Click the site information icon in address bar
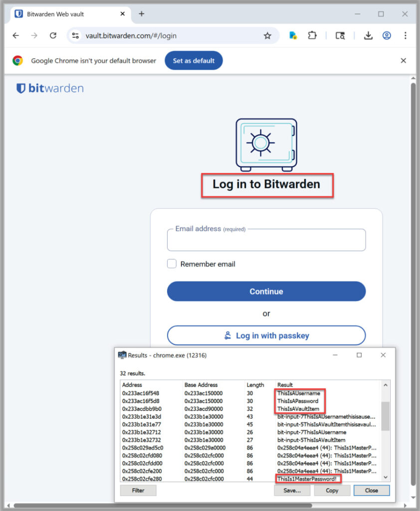This screenshot has height=511, width=420. pos(76,35)
